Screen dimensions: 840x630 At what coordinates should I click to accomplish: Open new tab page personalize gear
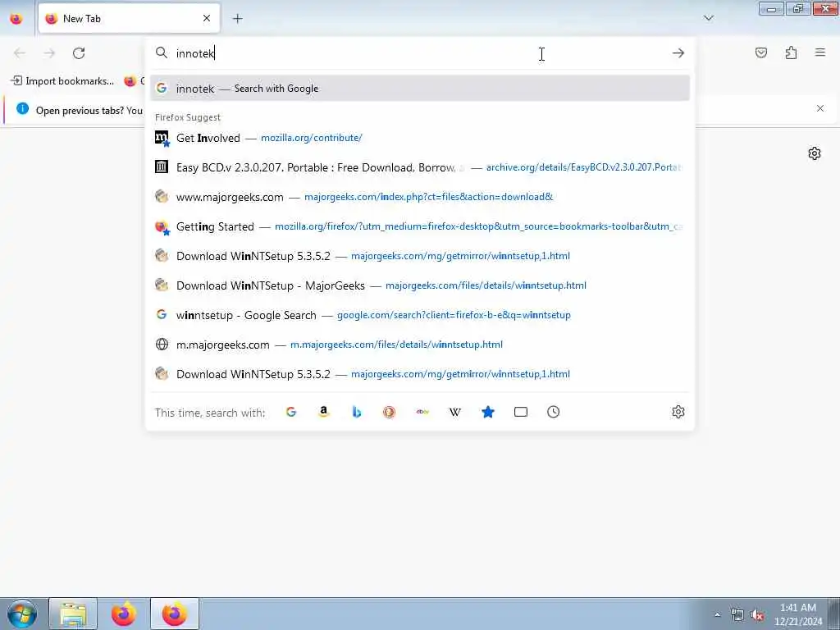tap(815, 153)
